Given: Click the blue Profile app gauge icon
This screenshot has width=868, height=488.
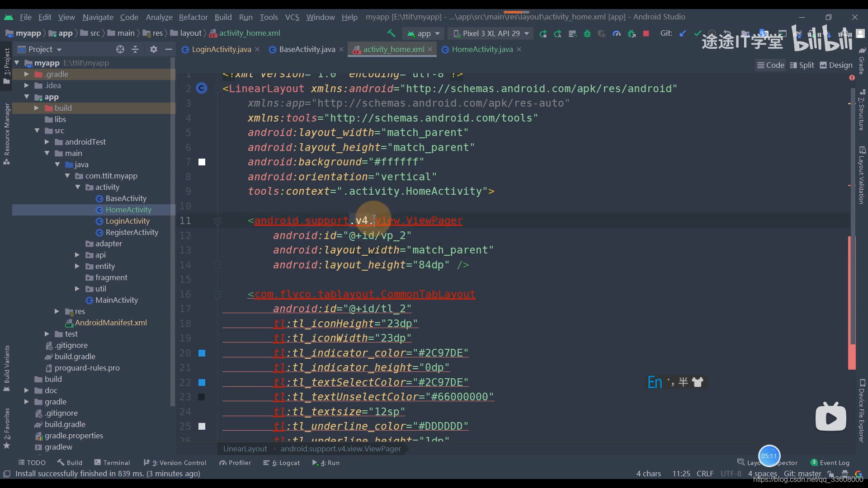Looking at the screenshot, I should click(617, 33).
